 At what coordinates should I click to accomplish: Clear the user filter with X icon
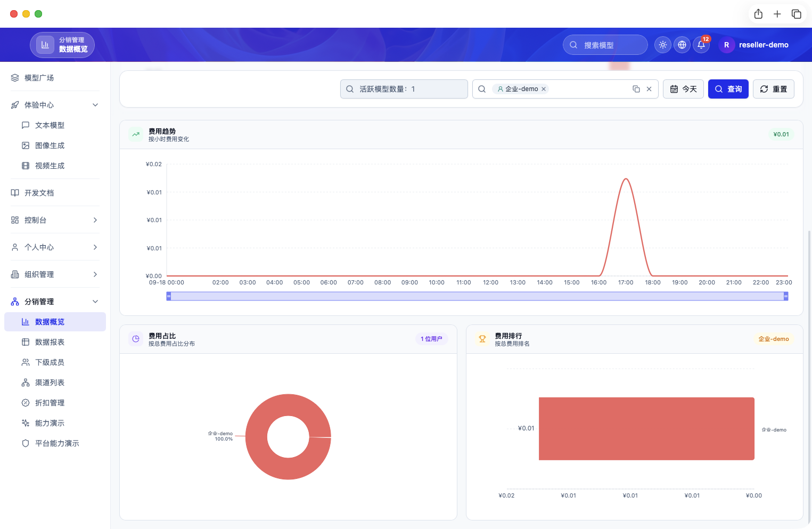[649, 89]
